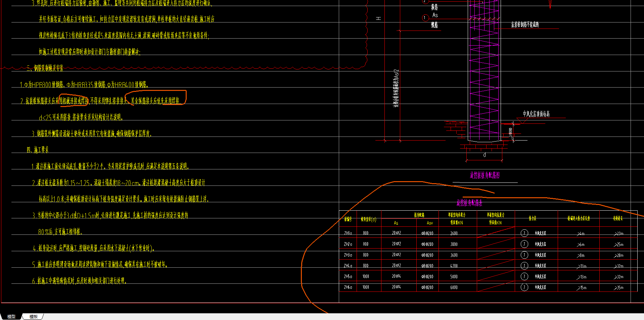Select the bearing capacity value 6000
644x320 pixels.
tap(454, 287)
